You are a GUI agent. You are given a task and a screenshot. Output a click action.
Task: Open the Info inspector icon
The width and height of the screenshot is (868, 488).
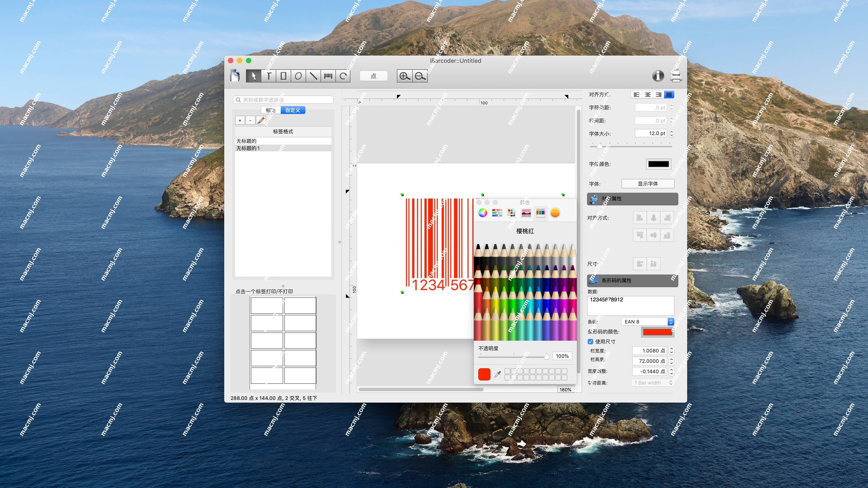pyautogui.click(x=658, y=76)
